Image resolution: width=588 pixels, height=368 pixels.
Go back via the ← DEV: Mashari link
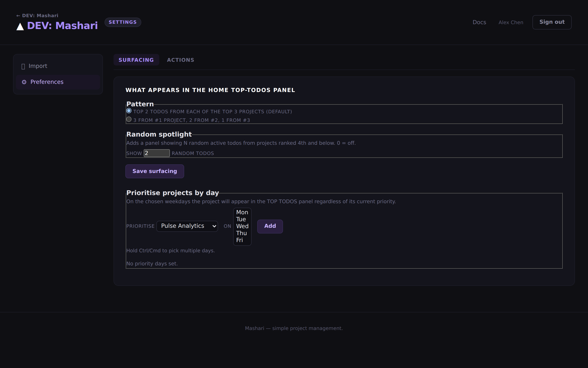tap(37, 16)
